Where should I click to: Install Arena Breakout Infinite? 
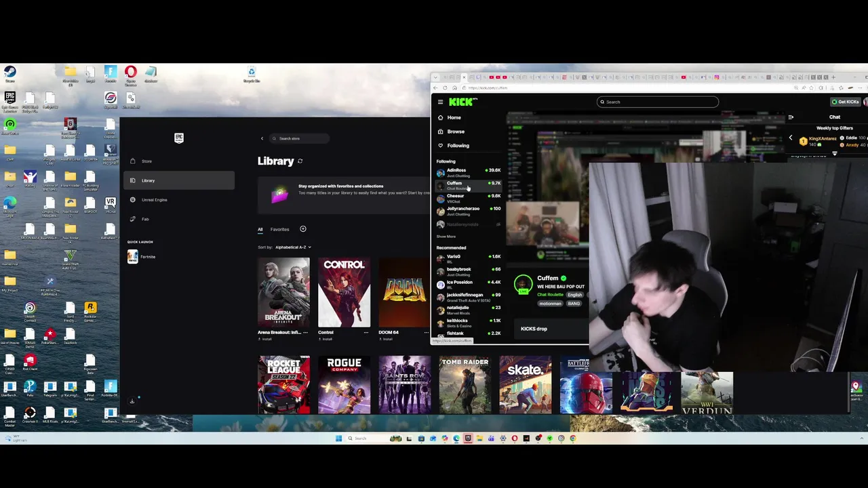click(x=266, y=339)
